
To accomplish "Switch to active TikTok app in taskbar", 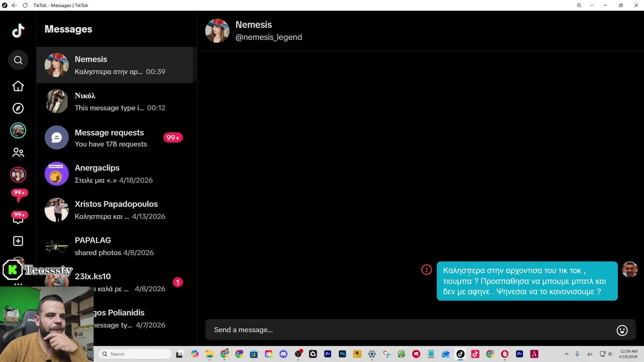I will pyautogui.click(x=460, y=354).
